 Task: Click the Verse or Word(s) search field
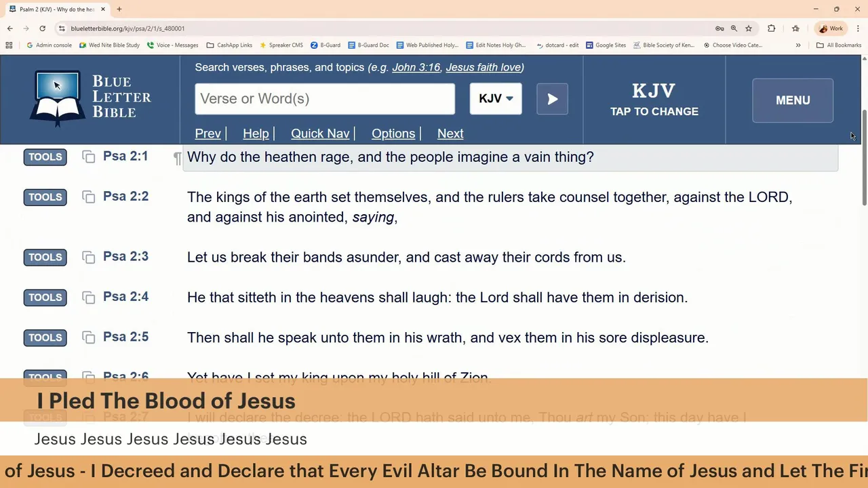tap(325, 99)
